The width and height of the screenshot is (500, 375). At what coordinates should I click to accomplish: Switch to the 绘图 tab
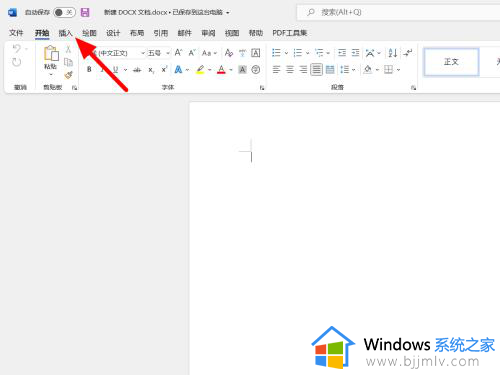tap(89, 33)
